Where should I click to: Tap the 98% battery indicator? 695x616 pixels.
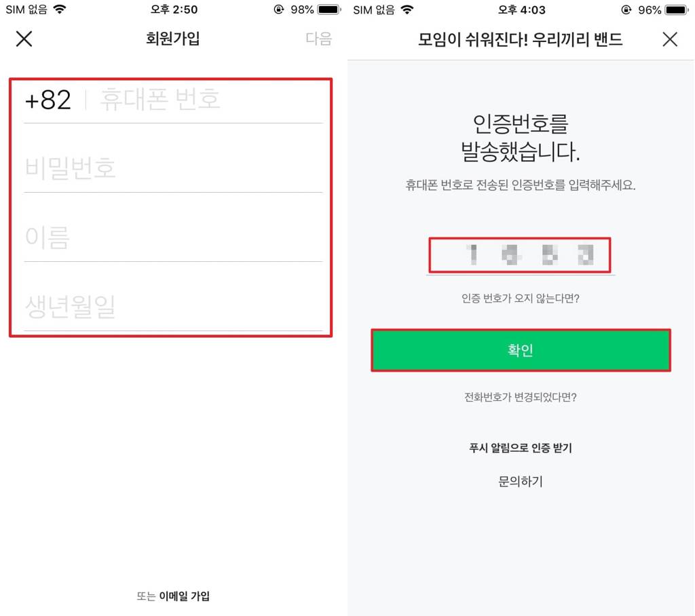tap(316, 9)
